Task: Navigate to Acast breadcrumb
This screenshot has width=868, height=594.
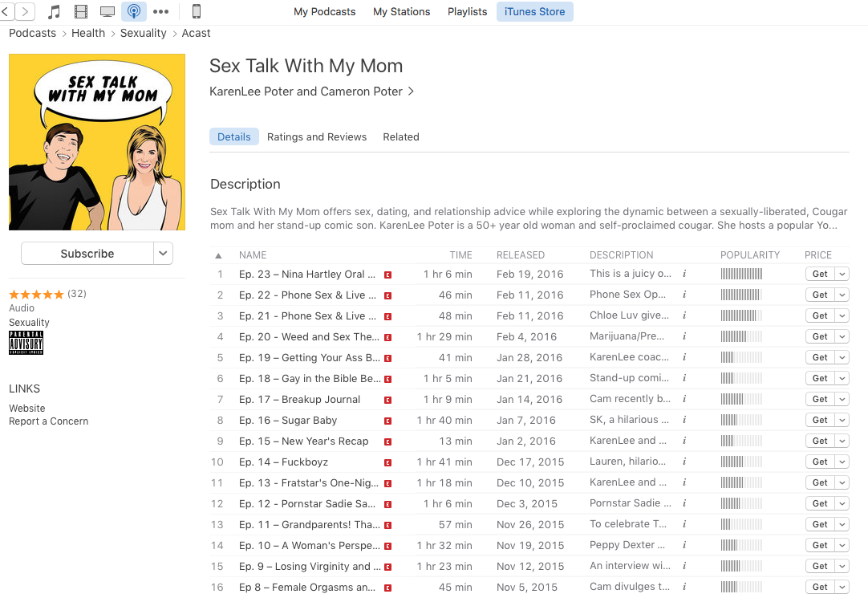Action: pos(196,33)
